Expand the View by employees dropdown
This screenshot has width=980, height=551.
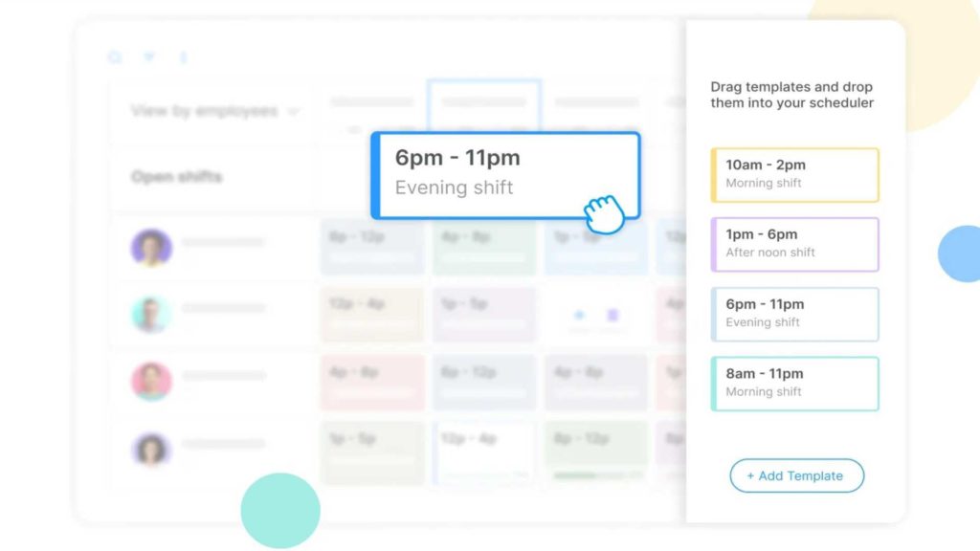tap(204, 111)
